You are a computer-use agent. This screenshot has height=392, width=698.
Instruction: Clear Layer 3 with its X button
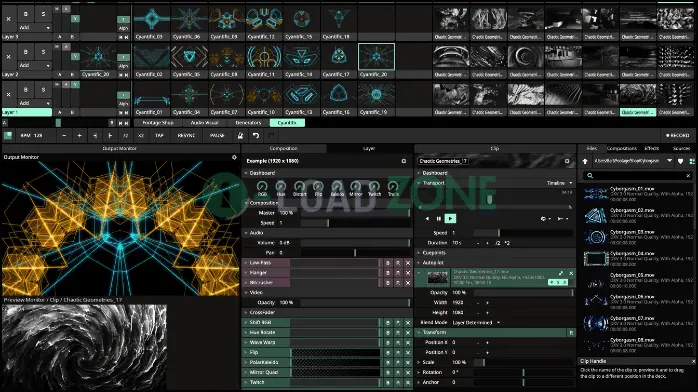click(8, 19)
